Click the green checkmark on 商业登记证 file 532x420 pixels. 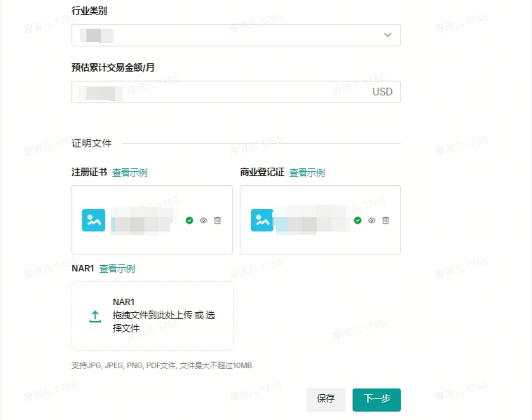click(x=358, y=221)
